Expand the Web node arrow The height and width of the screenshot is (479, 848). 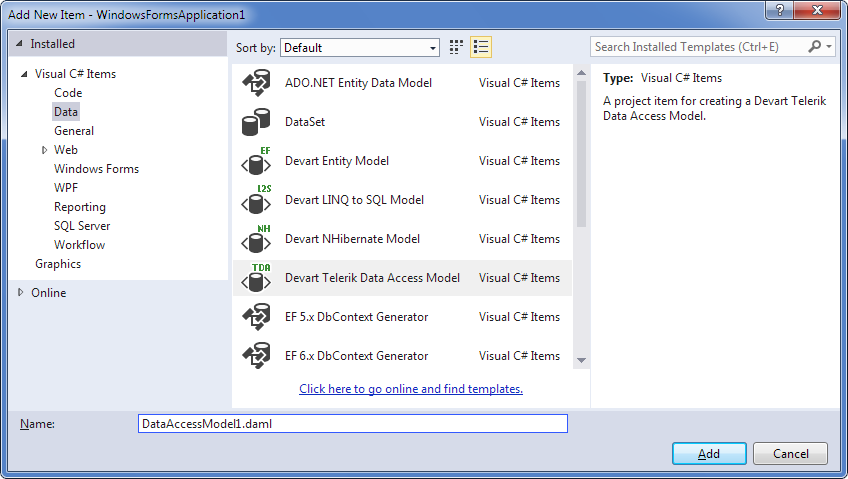coord(44,150)
